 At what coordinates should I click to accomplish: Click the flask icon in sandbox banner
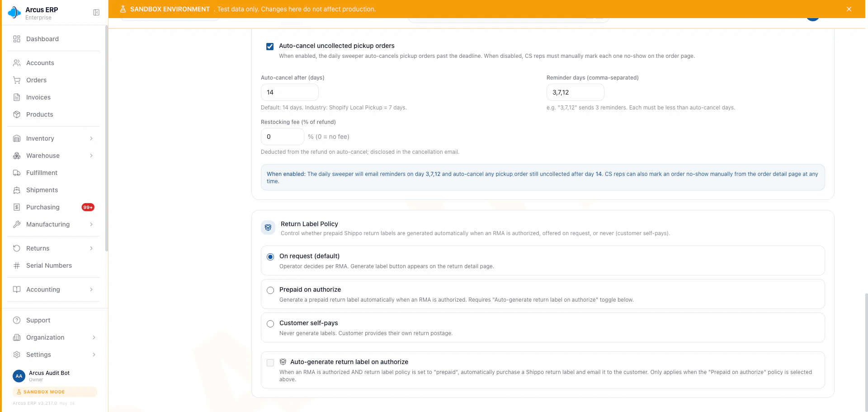pos(123,9)
